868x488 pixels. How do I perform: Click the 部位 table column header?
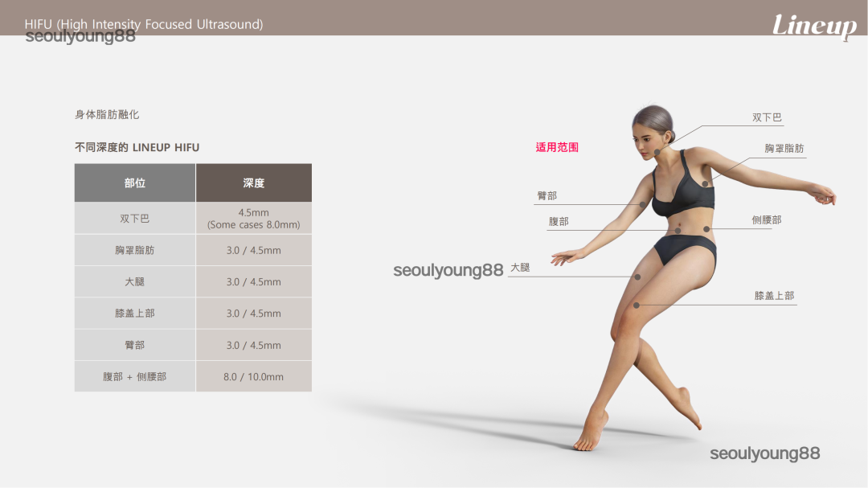point(135,182)
